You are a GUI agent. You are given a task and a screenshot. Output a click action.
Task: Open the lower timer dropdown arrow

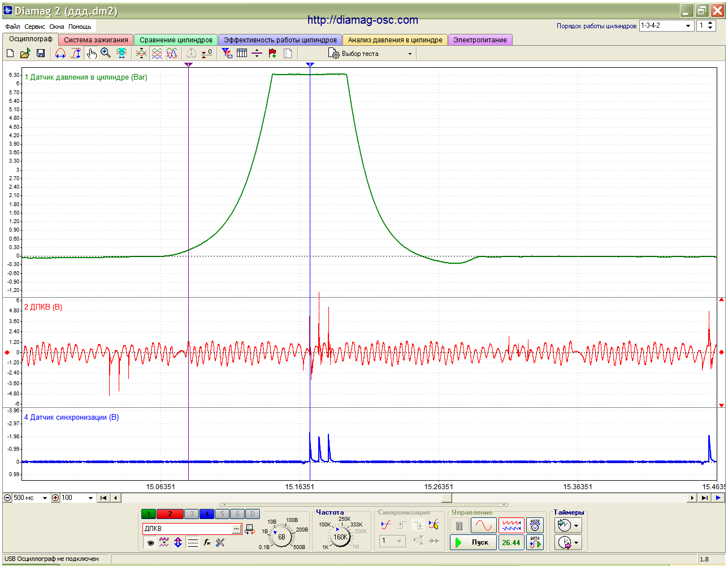click(576, 543)
